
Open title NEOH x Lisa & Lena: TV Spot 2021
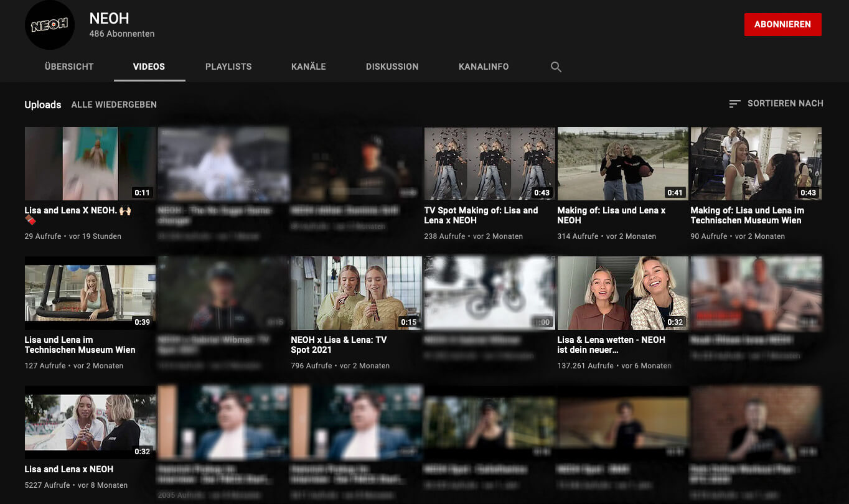tap(339, 345)
